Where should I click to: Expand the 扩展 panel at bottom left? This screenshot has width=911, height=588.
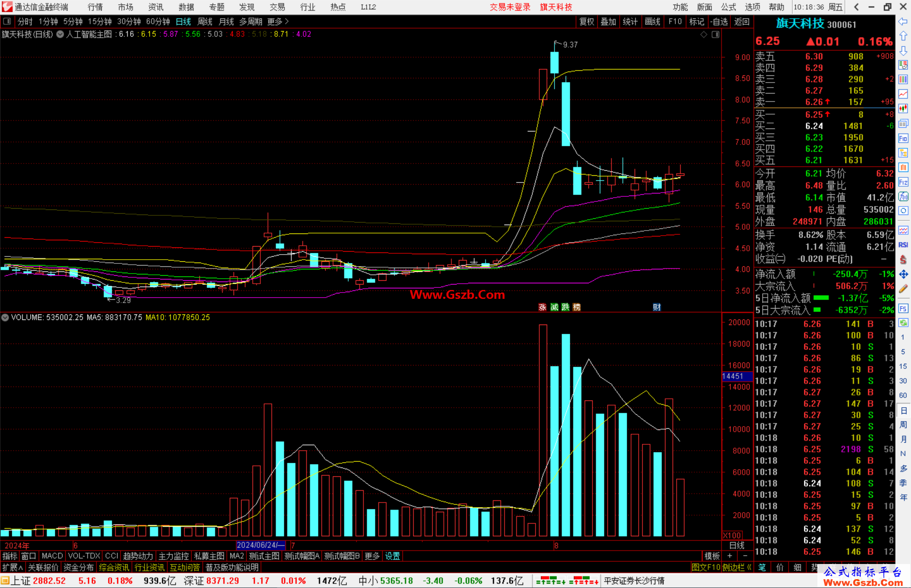12,567
